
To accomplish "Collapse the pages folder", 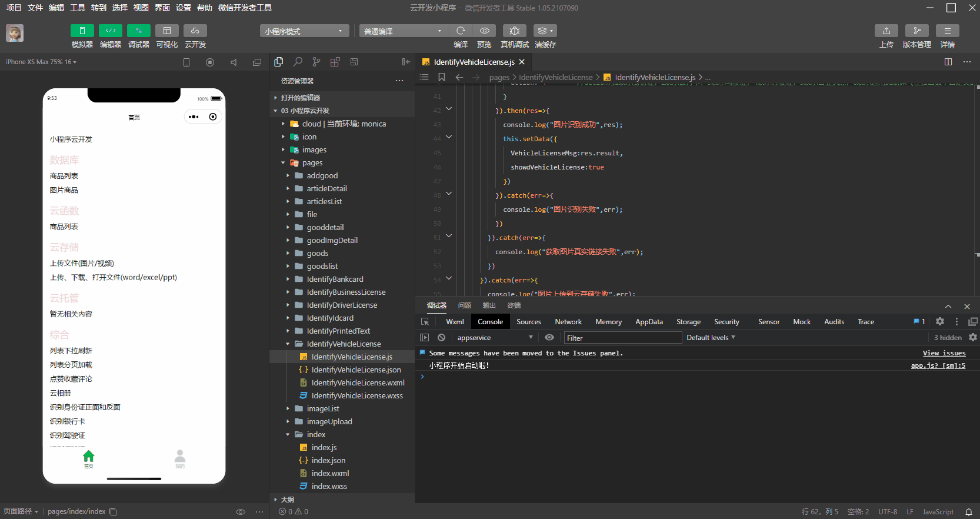I will (x=342, y=162).
